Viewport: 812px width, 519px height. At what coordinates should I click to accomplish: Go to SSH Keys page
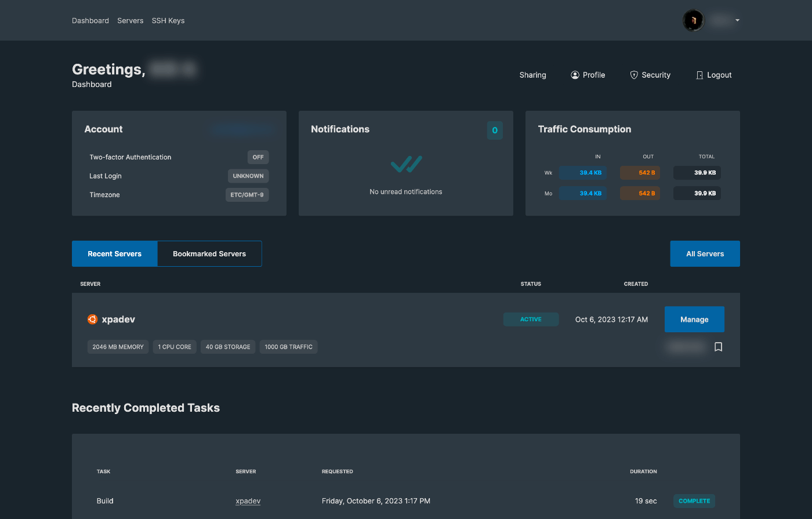click(x=168, y=20)
